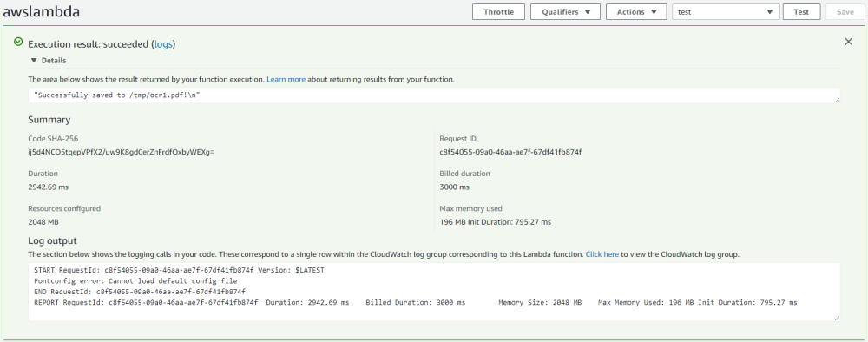Click the Resources configured value 2048 MB
868x342 pixels.
[43, 222]
